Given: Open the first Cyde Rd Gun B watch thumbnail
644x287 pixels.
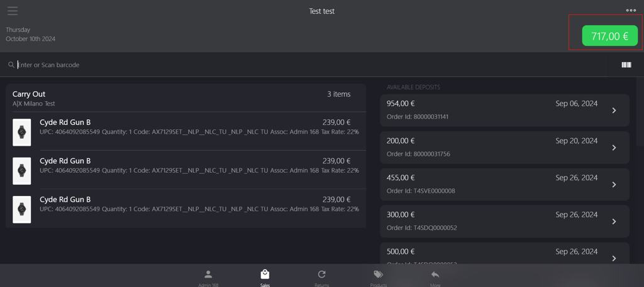Looking at the screenshot, I should pos(22,133).
